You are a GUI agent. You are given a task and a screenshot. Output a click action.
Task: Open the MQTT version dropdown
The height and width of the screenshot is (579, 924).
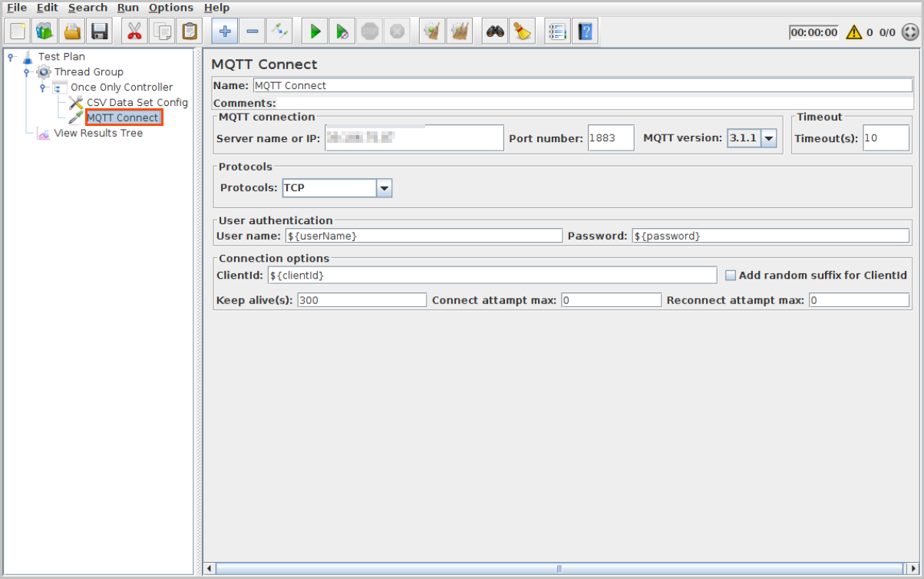768,138
